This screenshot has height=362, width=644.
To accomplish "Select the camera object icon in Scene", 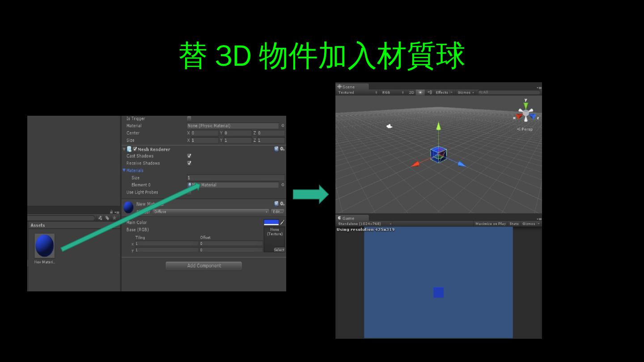I will (x=389, y=126).
